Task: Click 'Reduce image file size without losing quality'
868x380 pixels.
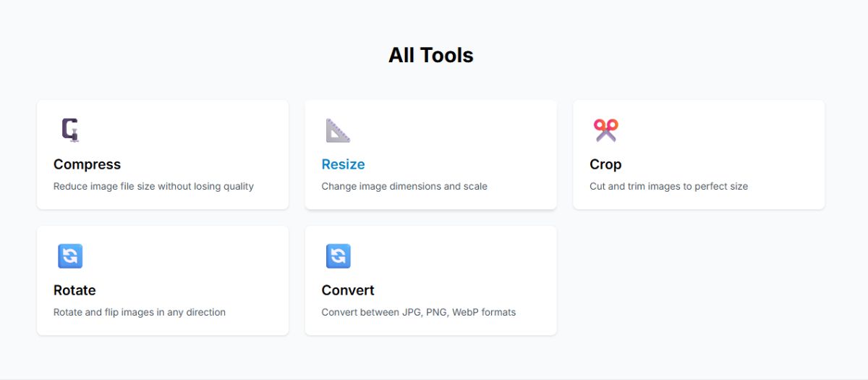Action: click(x=153, y=186)
